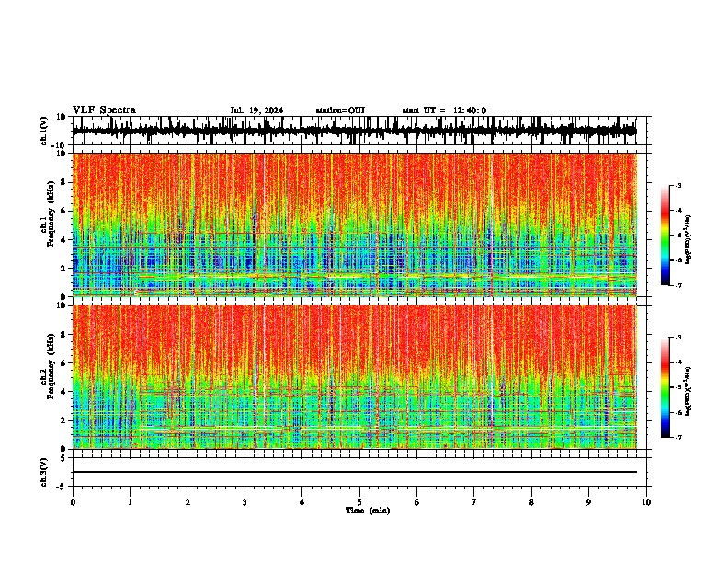The width and height of the screenshot is (728, 563).
Task: Click the time axis tick label "1"
Action: pyautogui.click(x=130, y=502)
